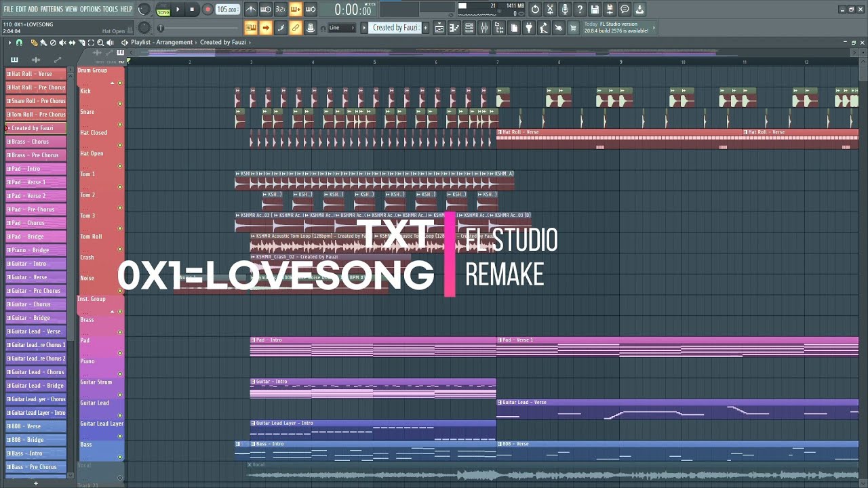
Task: Click the Play button in transport
Action: point(178,9)
